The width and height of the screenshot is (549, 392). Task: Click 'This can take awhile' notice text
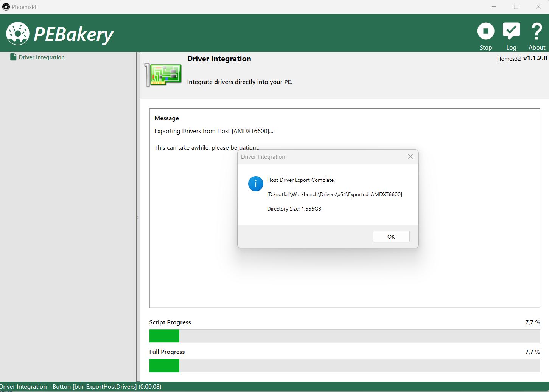[207, 147]
